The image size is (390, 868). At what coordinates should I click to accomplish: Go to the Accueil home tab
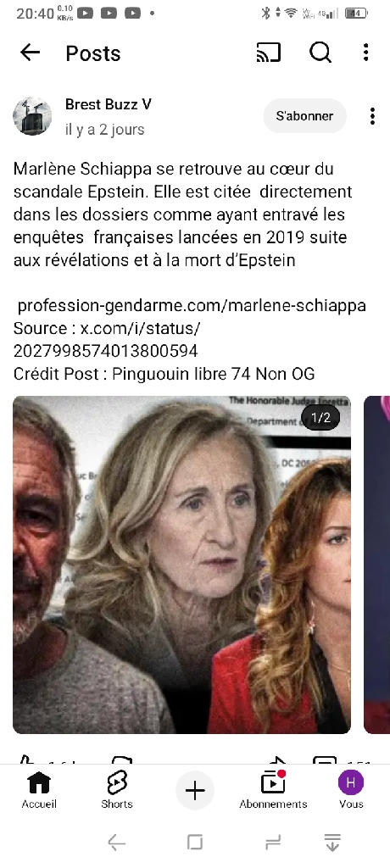[39, 791]
